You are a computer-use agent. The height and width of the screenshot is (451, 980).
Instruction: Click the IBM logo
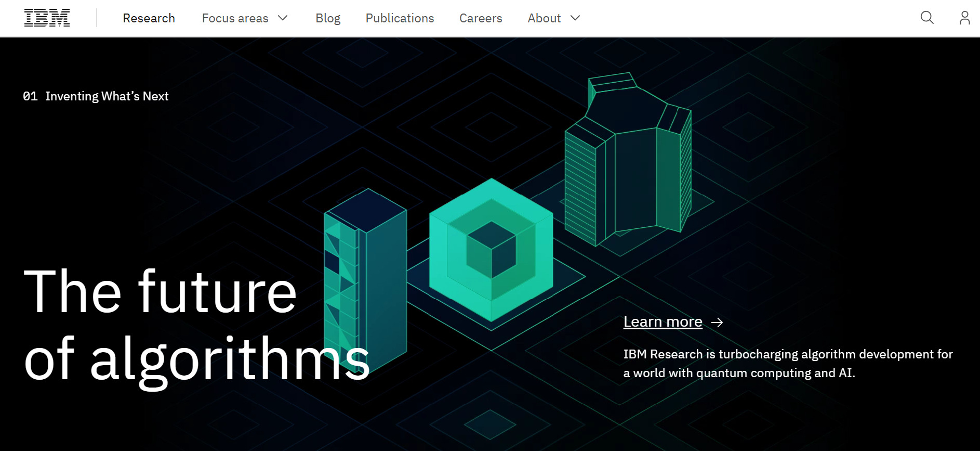point(47,18)
